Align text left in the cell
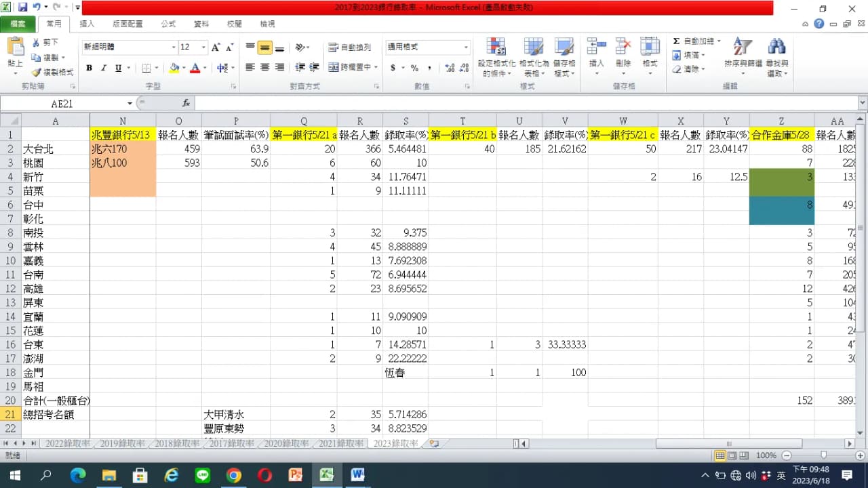868x488 pixels. point(250,68)
